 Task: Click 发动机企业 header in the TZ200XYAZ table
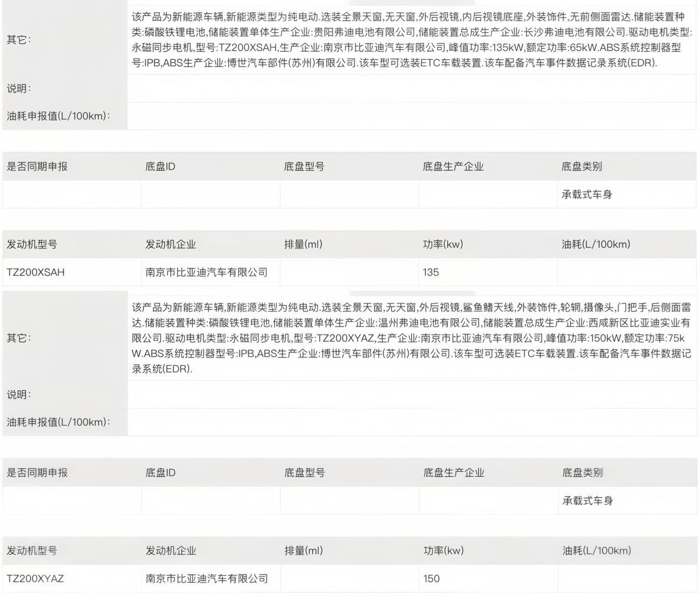(171, 551)
